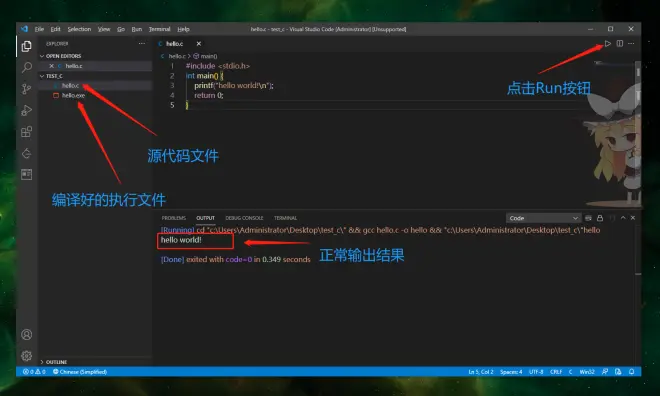Click the UTF-8 encoding status item
This screenshot has height=396, width=660.
(536, 372)
